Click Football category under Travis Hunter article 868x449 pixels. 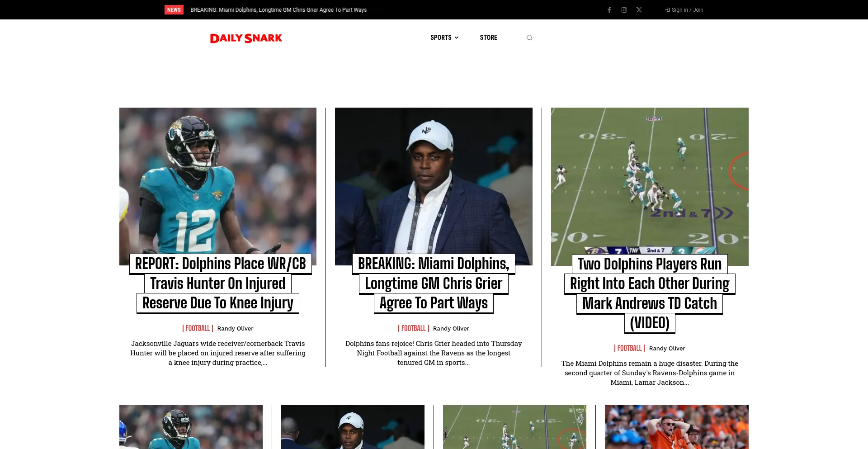coord(198,328)
